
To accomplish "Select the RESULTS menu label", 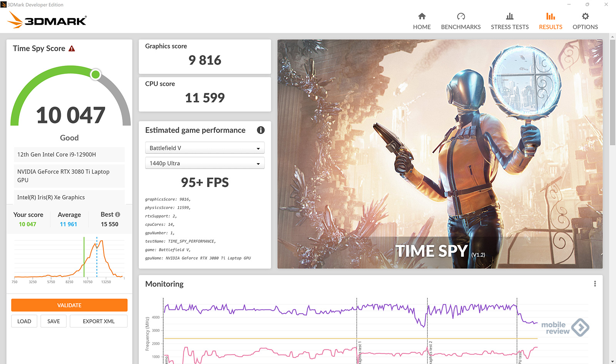I will coord(551,27).
